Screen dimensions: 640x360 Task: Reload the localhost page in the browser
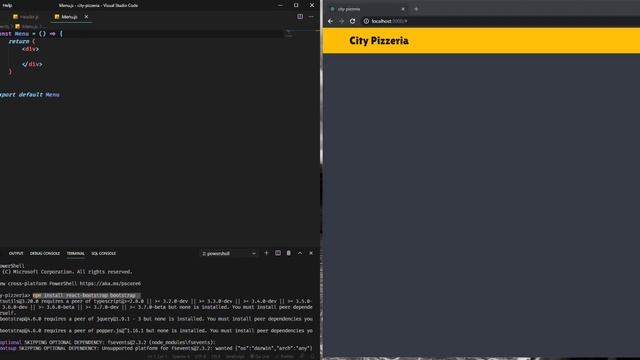pos(352,21)
